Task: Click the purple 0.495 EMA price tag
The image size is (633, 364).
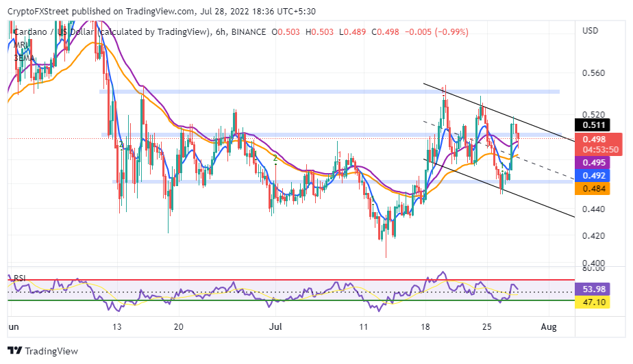Action: point(592,162)
